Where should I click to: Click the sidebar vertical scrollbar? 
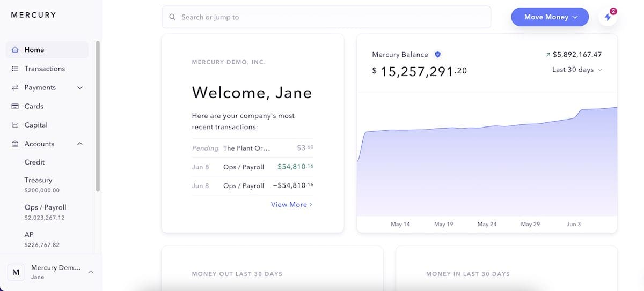[98, 116]
